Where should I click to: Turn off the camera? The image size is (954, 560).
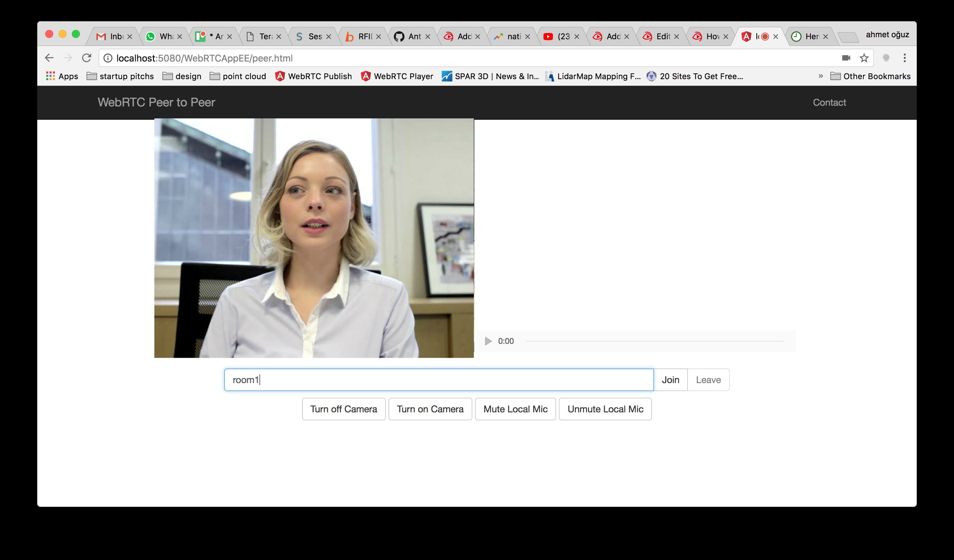click(343, 409)
